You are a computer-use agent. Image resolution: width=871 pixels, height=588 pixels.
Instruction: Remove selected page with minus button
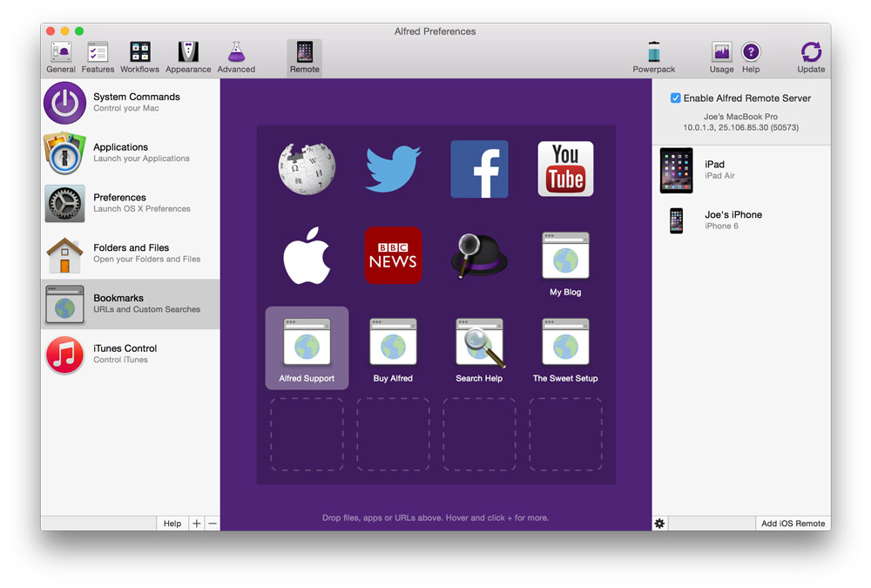point(213,523)
